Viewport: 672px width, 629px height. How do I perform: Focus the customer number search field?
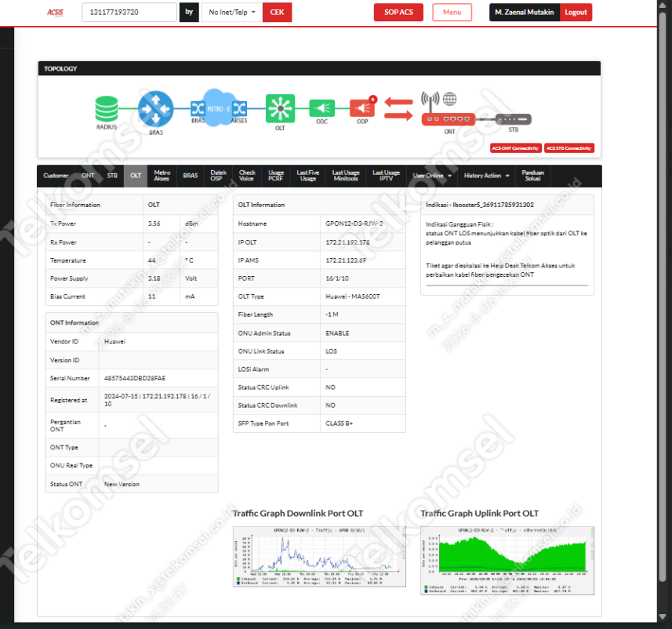pyautogui.click(x=129, y=13)
